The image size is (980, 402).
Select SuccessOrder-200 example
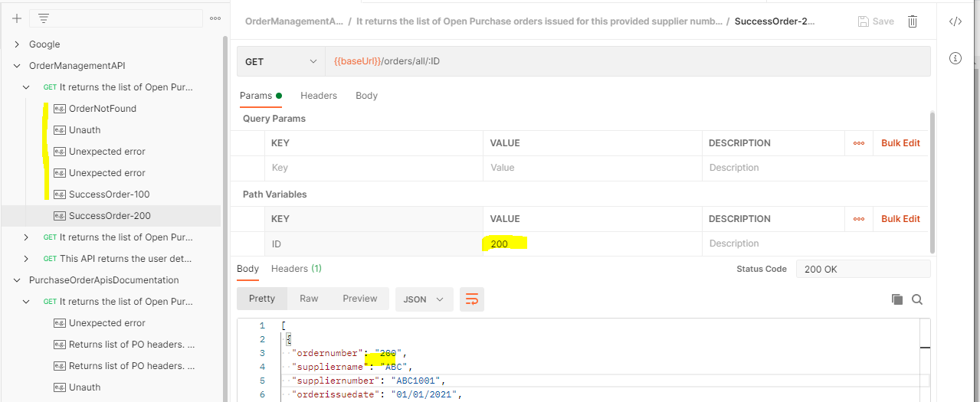[x=110, y=216]
